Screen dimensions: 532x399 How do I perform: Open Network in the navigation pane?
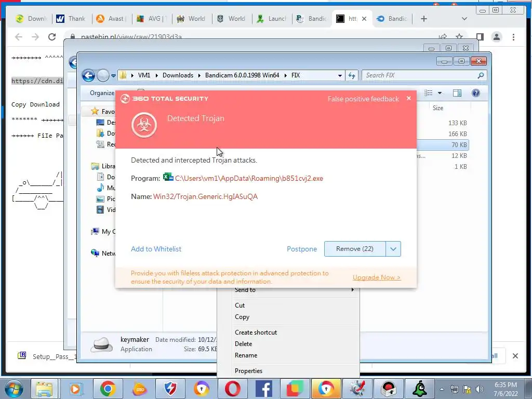103,254
